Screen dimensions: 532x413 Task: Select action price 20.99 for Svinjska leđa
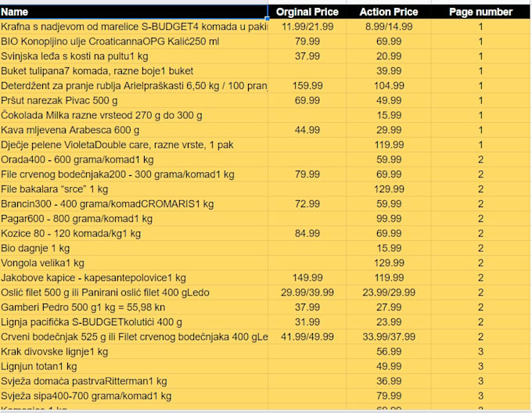point(389,56)
